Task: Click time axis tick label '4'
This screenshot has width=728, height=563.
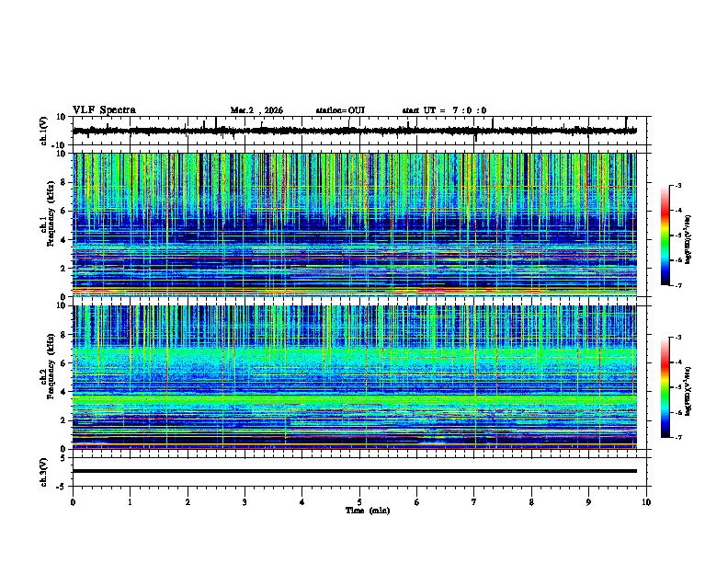Action: click(x=302, y=502)
